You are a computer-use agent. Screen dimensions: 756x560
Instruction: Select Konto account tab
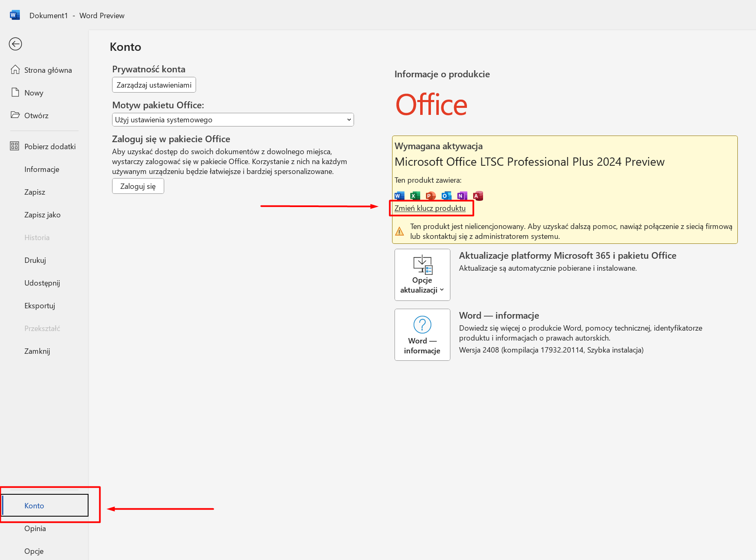point(45,505)
